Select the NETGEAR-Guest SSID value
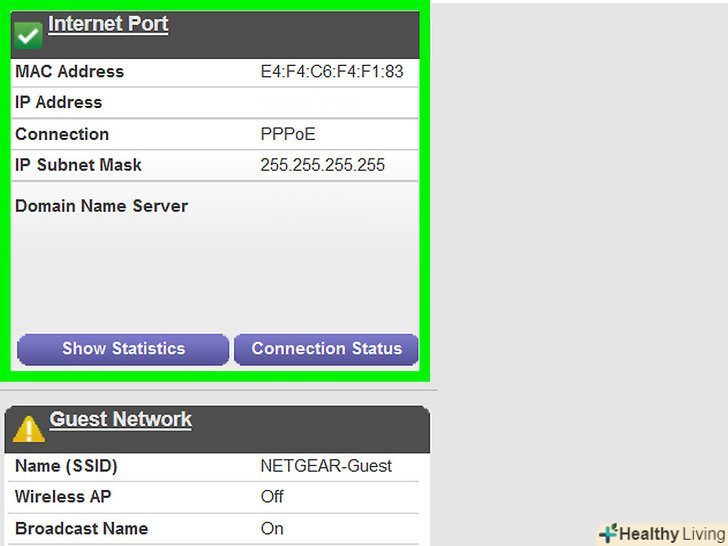The height and width of the screenshot is (546, 728). click(x=326, y=466)
